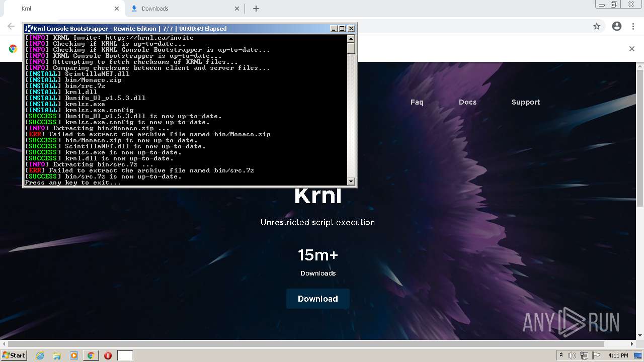This screenshot has height=362, width=644.
Task: Click the 4:11 PM taskbar clock
Action: point(618,355)
